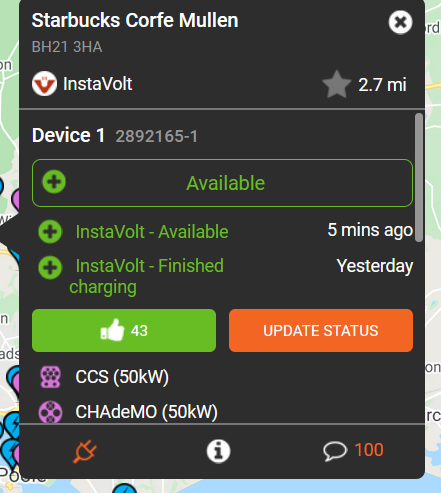
Task: Expand the green Available status box
Action: pos(222,183)
